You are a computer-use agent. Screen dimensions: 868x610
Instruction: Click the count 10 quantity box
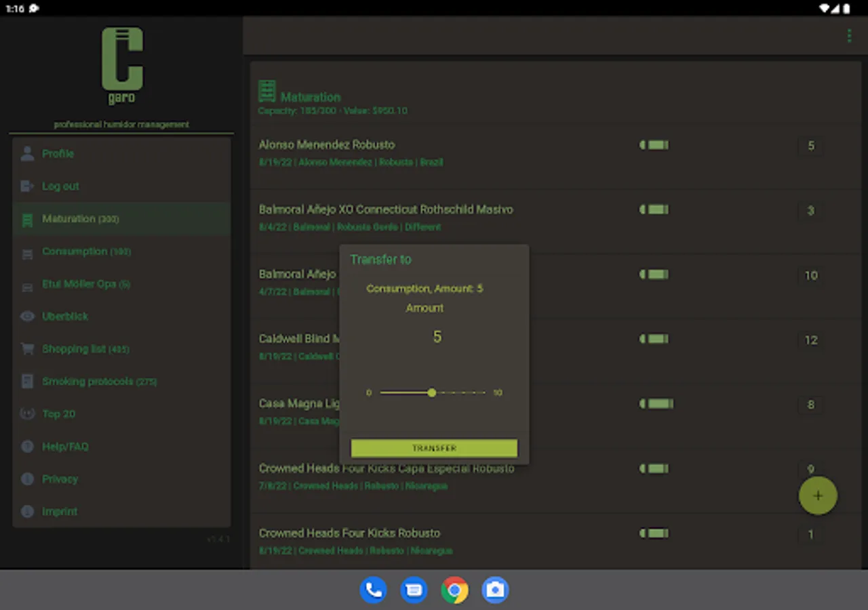point(811,275)
